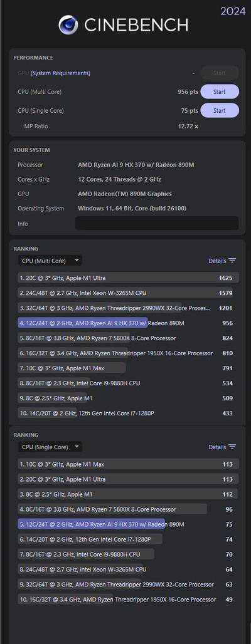Select the Apple M1 Ultra 1625 score bar
The height and width of the screenshot is (644, 251).
[128, 278]
